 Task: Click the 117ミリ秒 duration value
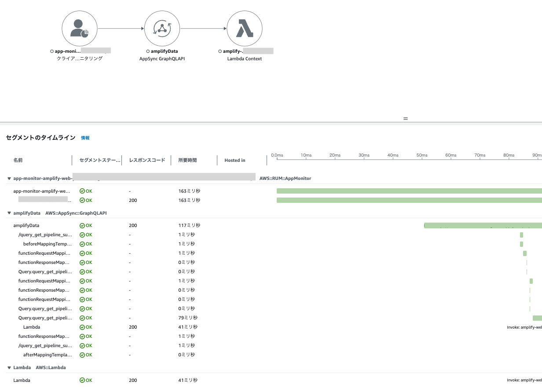[x=189, y=225]
